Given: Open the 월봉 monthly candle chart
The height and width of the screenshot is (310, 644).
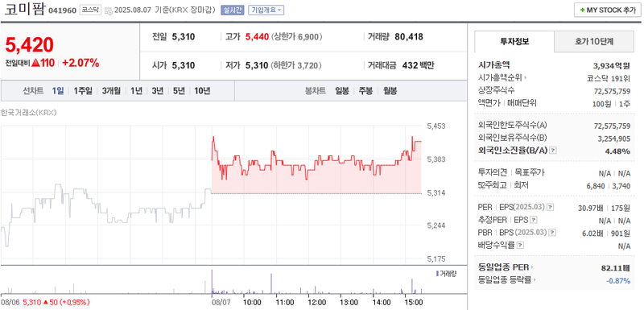Looking at the screenshot, I should (390, 91).
